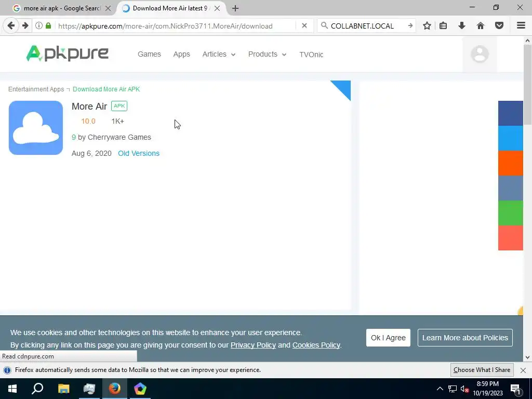Dismiss the Firefox data notification bar
532x399 pixels.
click(x=523, y=370)
